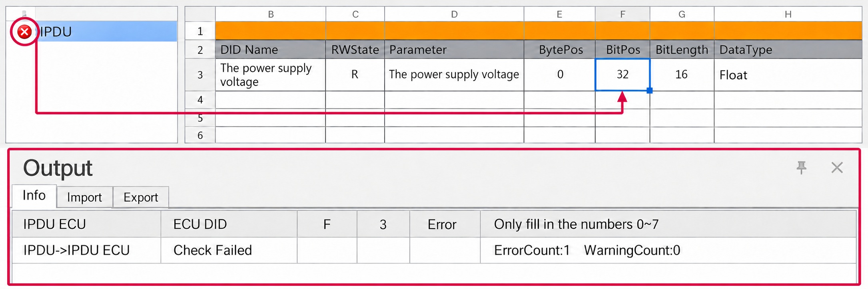Viewport: 868px width, 289px height.
Task: Click the 'Check Failed' output entry
Action: tap(213, 250)
